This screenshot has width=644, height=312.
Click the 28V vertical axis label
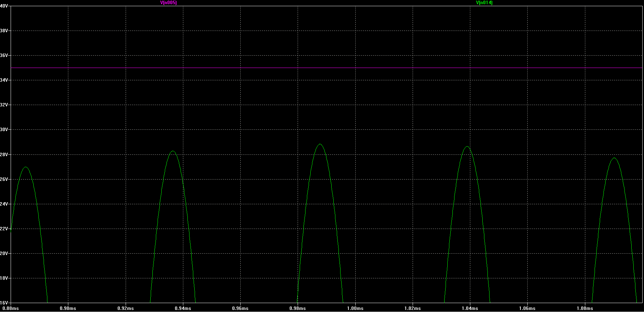[4, 154]
